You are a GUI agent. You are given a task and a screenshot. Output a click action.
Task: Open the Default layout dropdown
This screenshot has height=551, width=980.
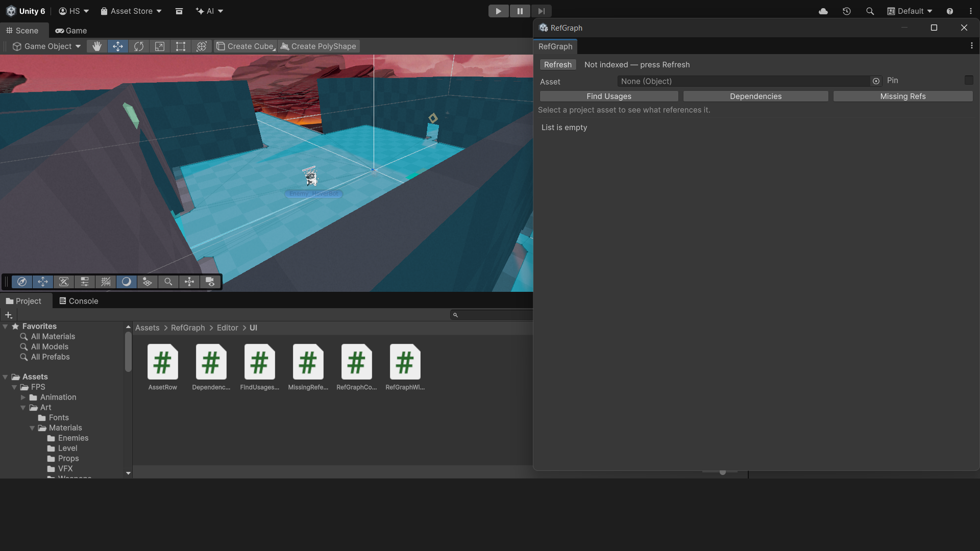910,11
